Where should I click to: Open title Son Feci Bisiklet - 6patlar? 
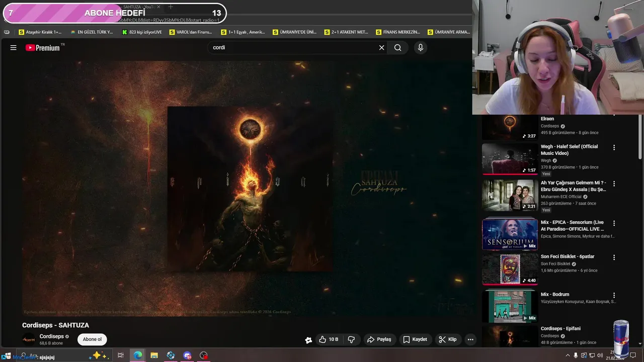tap(568, 256)
